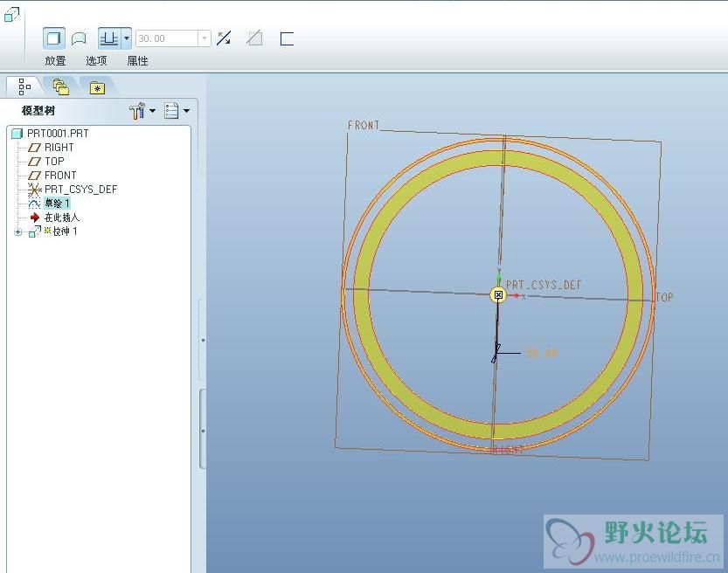
Task: Toggle the thicken sketch icon
Action: tap(287, 38)
